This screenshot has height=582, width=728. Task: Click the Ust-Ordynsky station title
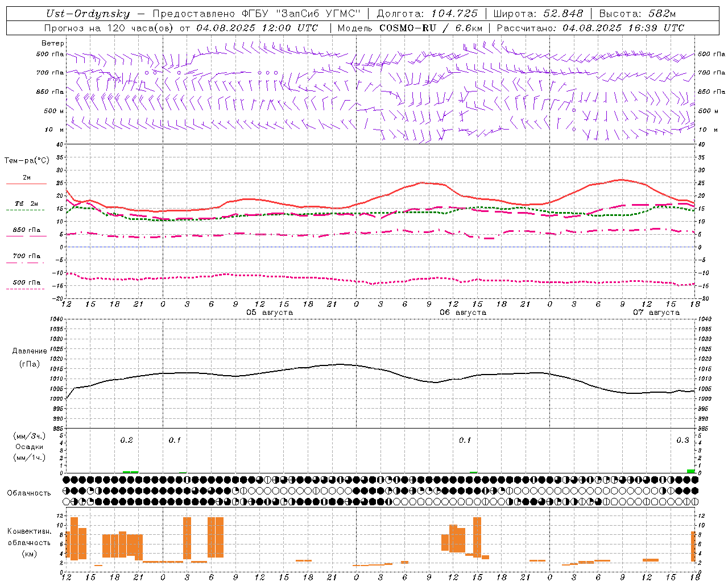[88, 14]
